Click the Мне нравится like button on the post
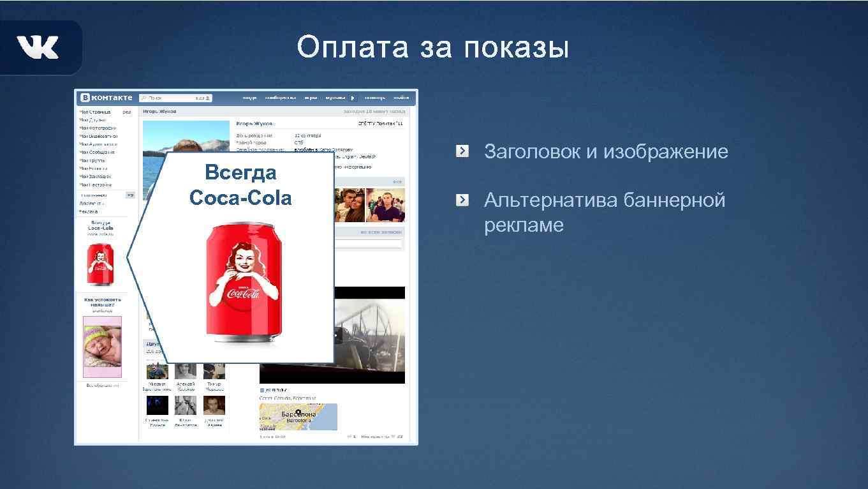Viewport: 868px width, 489px height. (x=381, y=437)
